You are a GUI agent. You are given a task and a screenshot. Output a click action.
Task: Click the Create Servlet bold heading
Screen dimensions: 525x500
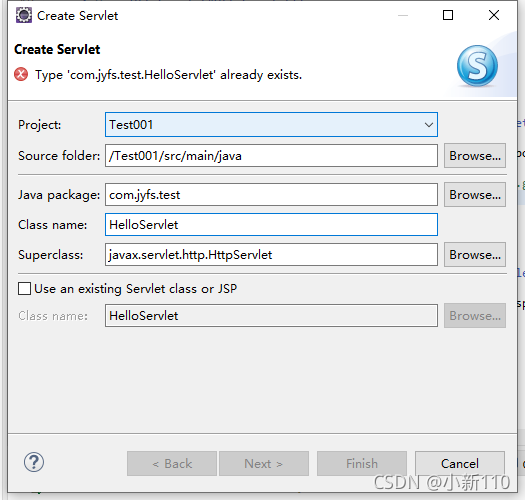[x=57, y=50]
